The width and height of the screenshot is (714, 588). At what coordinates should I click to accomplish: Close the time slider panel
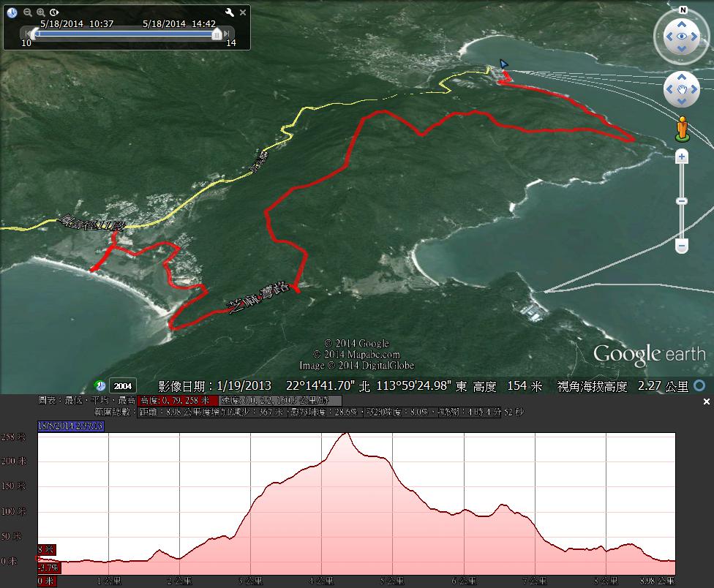click(243, 12)
